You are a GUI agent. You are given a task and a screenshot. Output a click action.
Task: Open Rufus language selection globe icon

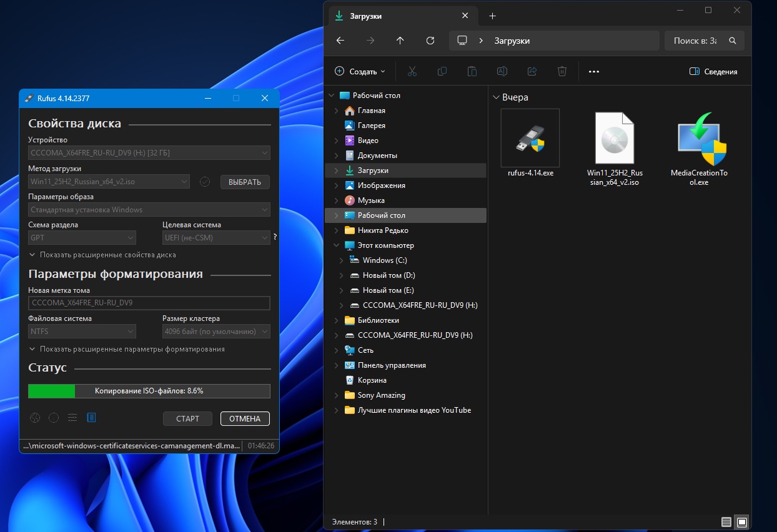(35, 418)
